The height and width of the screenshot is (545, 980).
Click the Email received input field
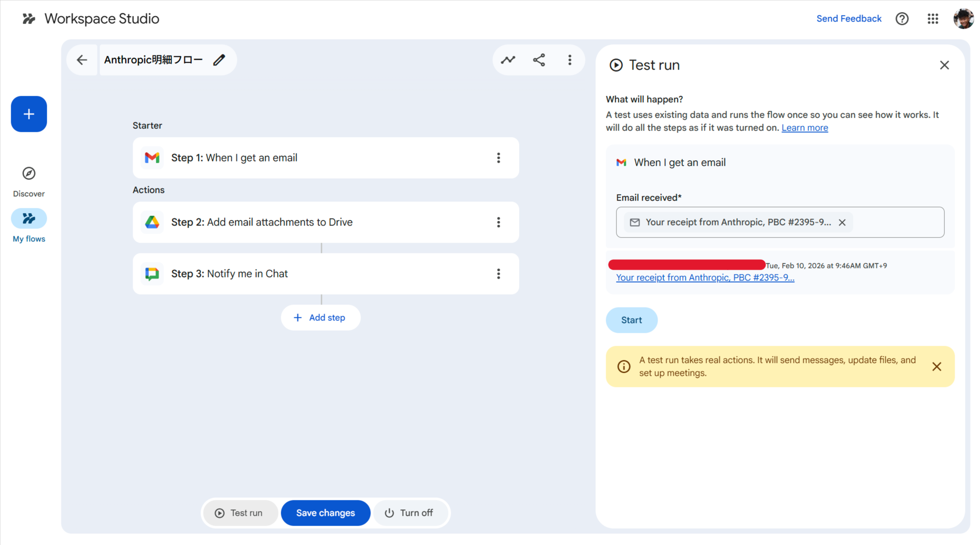point(897,222)
